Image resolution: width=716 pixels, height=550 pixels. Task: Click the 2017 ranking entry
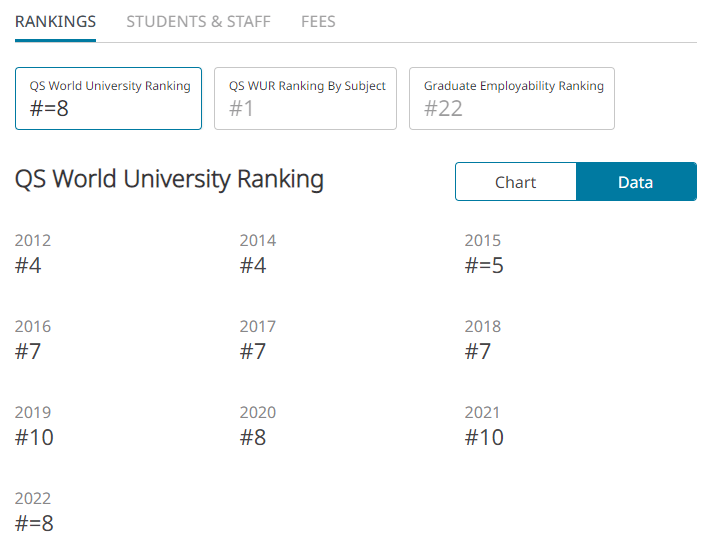click(258, 339)
